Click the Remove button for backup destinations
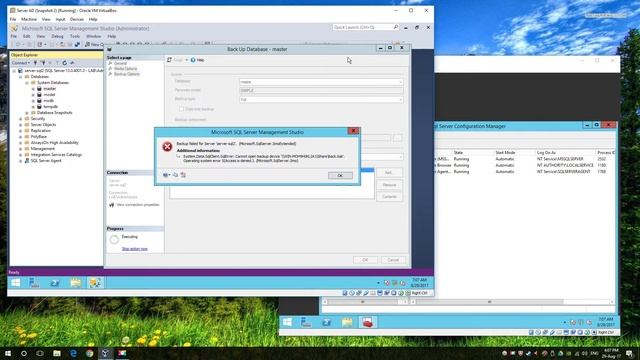640x360 pixels. (x=389, y=185)
